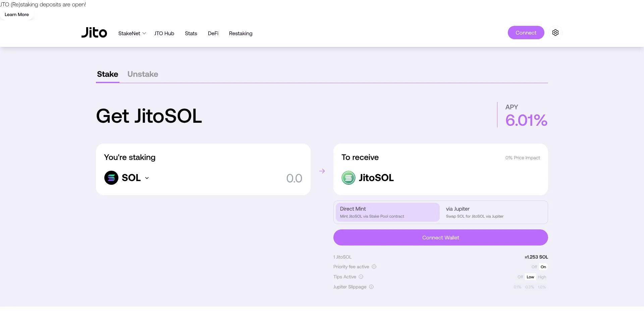Click the Connect Wallet button
The width and height of the screenshot is (644, 333).
[x=441, y=237]
